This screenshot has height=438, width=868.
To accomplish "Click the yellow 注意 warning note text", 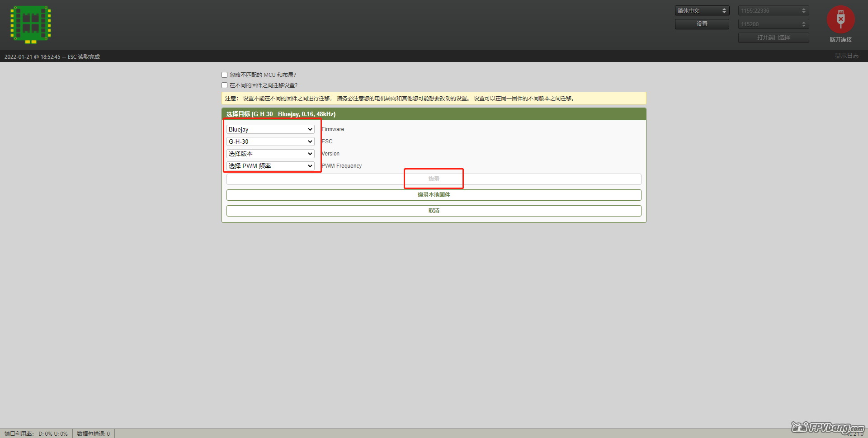I will pos(400,99).
